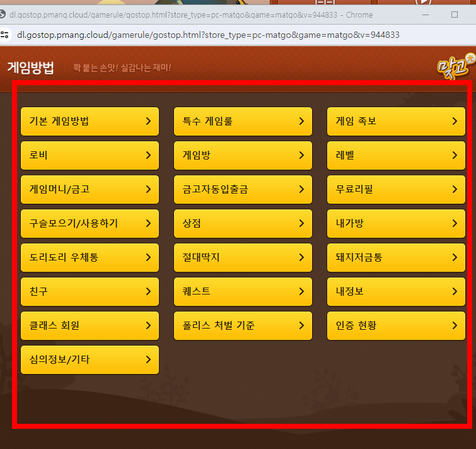Click the site information icon in address bar
Image resolution: width=476 pixels, height=449 pixels.
point(4,35)
